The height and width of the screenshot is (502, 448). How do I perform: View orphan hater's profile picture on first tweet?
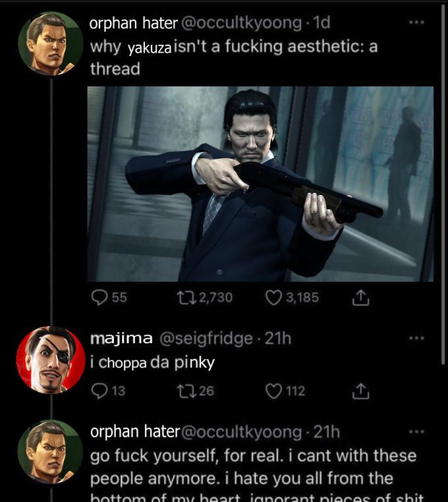pyautogui.click(x=50, y=44)
